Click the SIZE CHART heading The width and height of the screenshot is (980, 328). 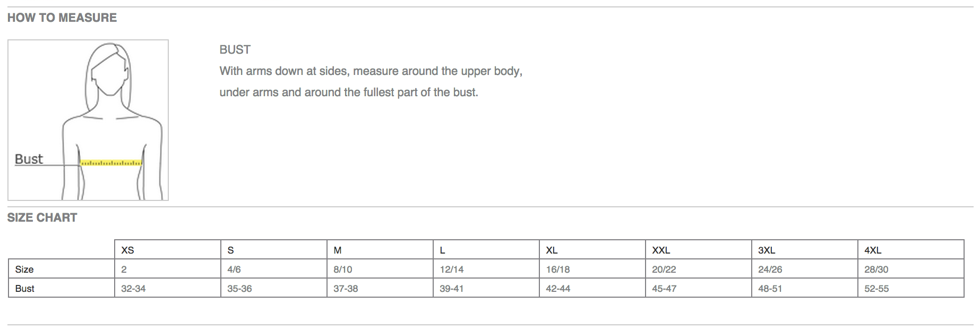click(42, 217)
